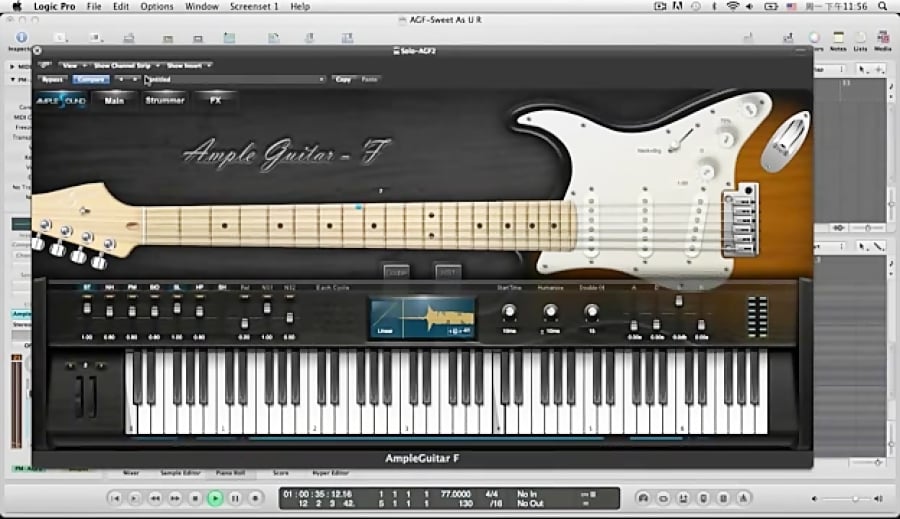Click the master volume slider handle
The height and width of the screenshot is (519, 900).
coord(855,499)
